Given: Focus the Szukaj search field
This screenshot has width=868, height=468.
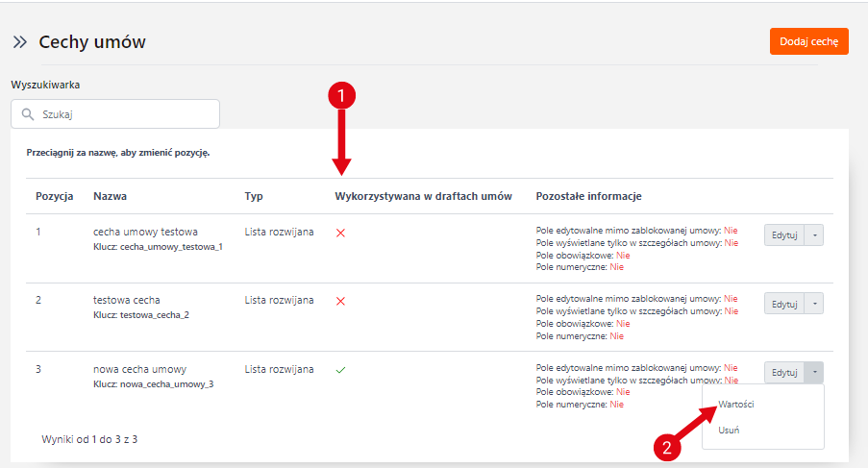Looking at the screenshot, I should tap(125, 114).
